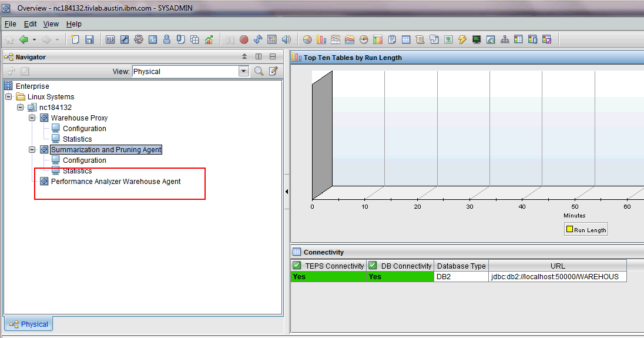Image resolution: width=644 pixels, height=338 pixels.
Task: Click the Database Type column header
Action: 461,266
